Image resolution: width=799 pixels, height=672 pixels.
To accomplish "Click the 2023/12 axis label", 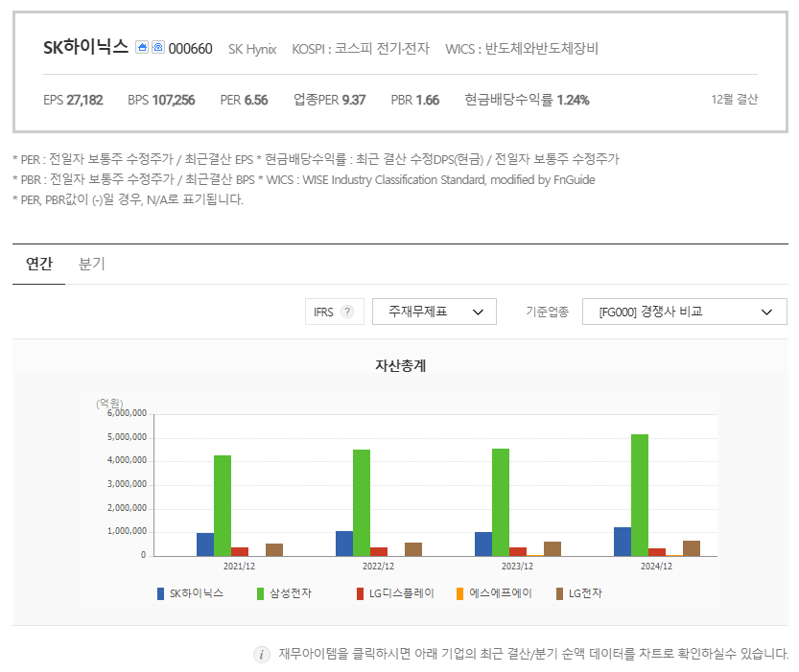I will 517,567.
